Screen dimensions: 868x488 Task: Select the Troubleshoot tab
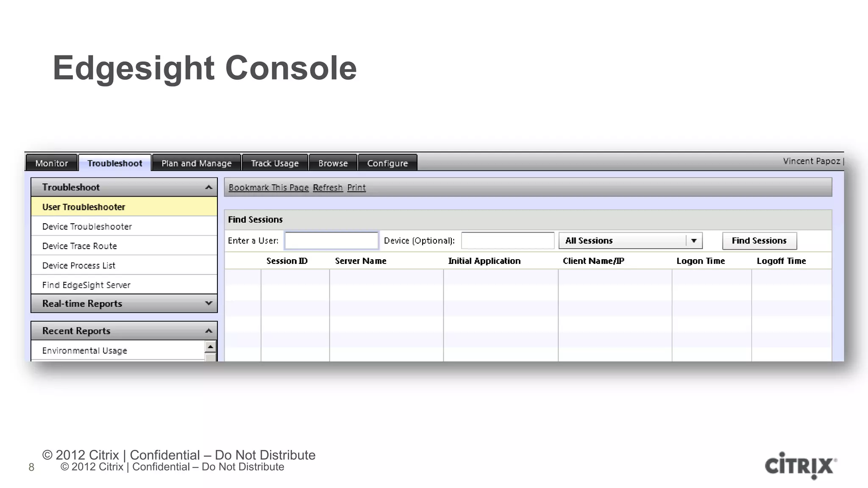click(115, 163)
